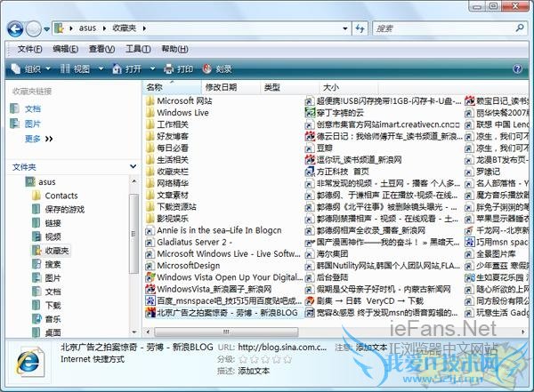This screenshot has width=534, height=392.
Task: Click the 打印 toolbar button
Action: tap(179, 69)
